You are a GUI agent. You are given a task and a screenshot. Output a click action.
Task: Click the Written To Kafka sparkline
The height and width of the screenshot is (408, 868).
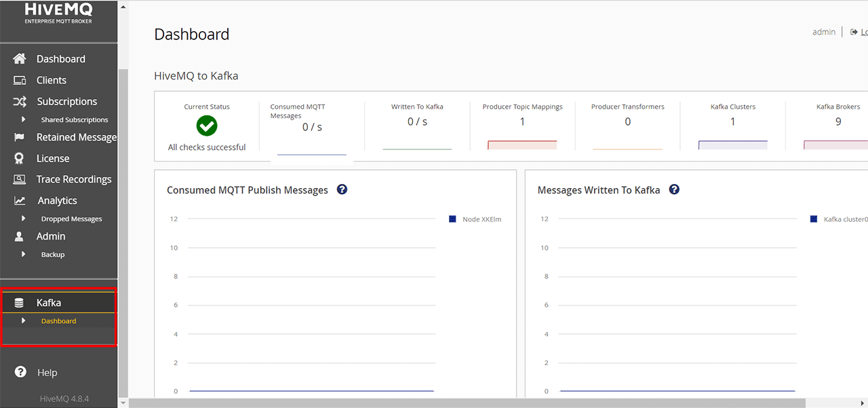point(417,148)
